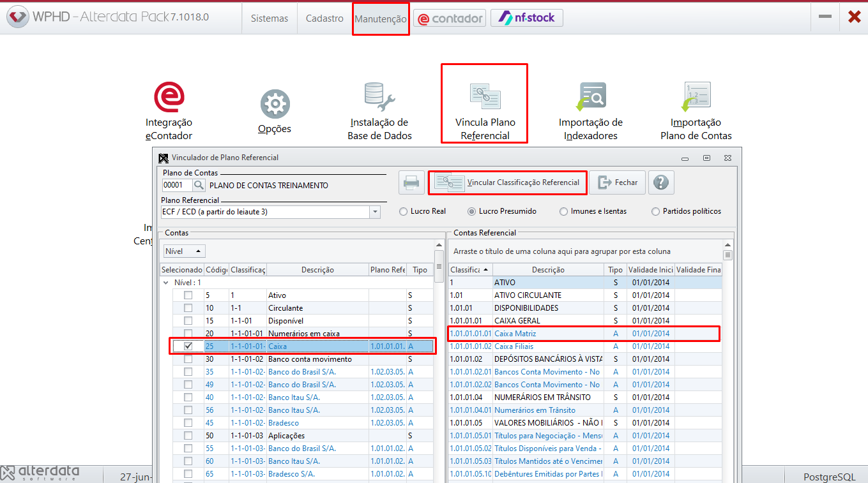The width and height of the screenshot is (868, 483).
Task: Click the Plano de Contas code field 00001
Action: tap(177, 185)
